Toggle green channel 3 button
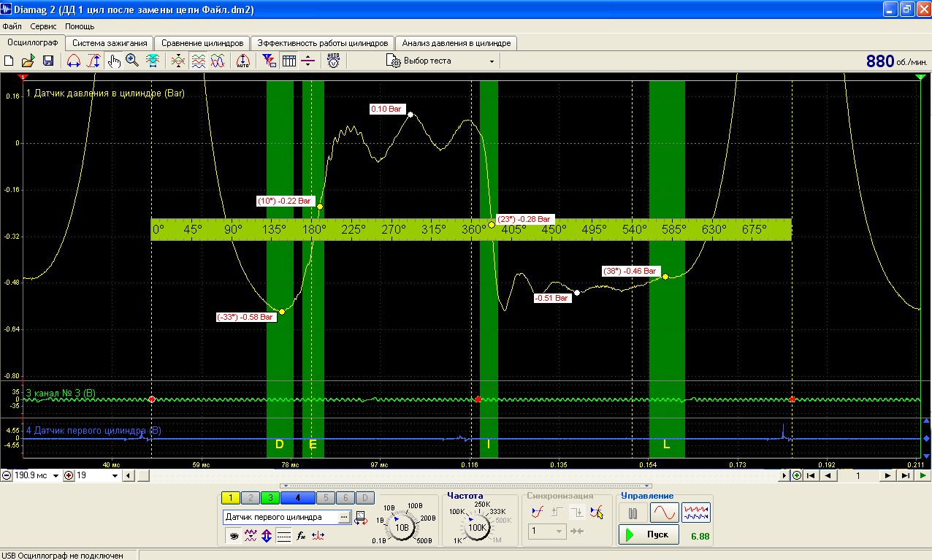This screenshot has width=932, height=560. (270, 498)
